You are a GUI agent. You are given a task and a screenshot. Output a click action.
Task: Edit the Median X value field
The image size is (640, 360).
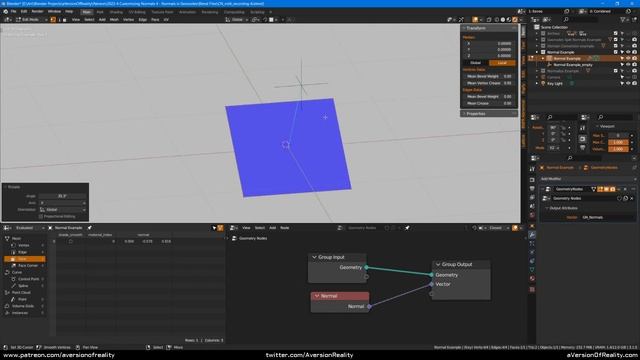point(489,43)
